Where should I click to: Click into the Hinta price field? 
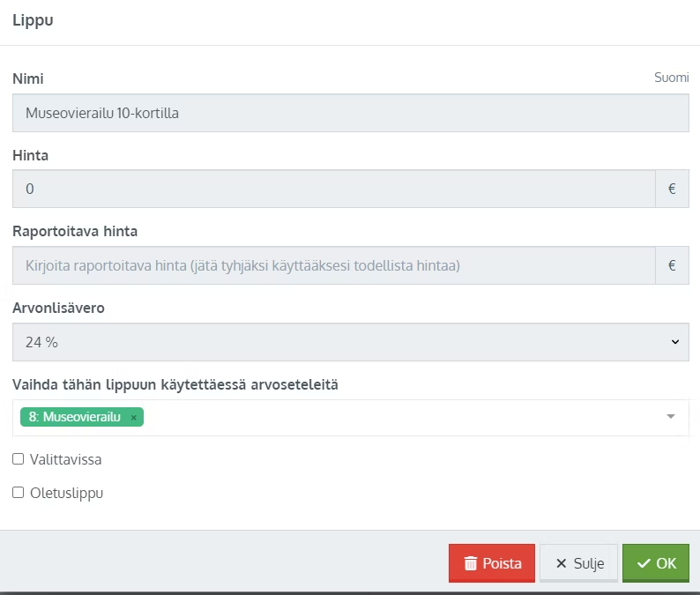(334, 189)
